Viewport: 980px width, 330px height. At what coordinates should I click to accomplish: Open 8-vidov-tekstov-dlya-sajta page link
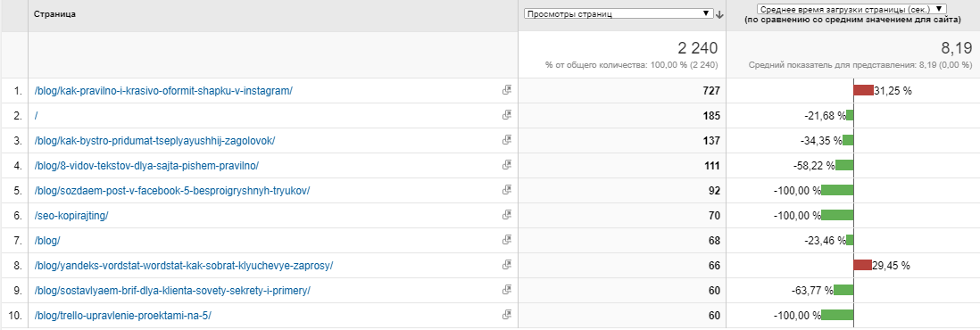(x=147, y=166)
